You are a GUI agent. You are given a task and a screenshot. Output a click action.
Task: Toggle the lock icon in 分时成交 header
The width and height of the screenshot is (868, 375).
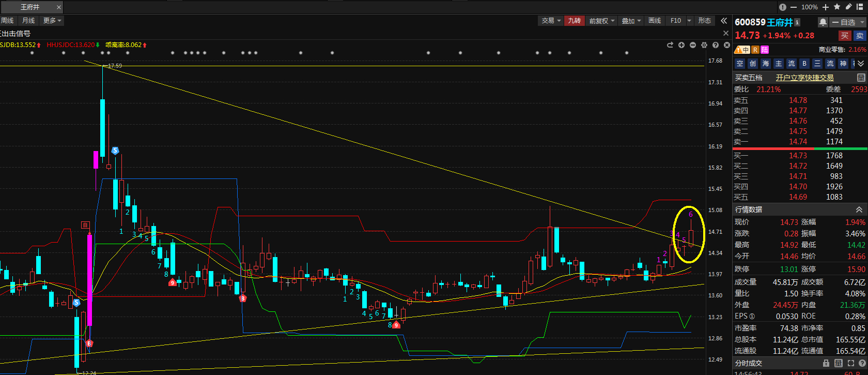[826, 363]
